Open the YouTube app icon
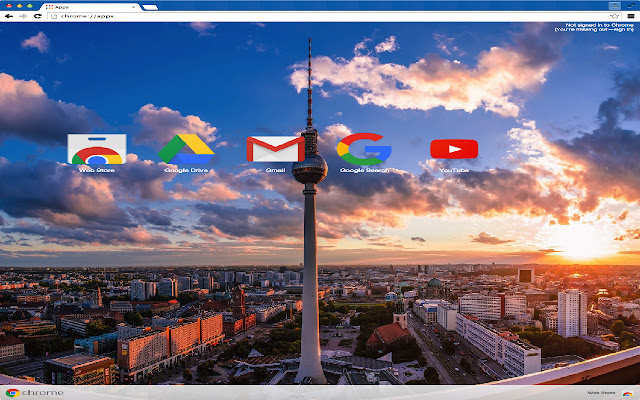640x400 pixels. pos(454,149)
